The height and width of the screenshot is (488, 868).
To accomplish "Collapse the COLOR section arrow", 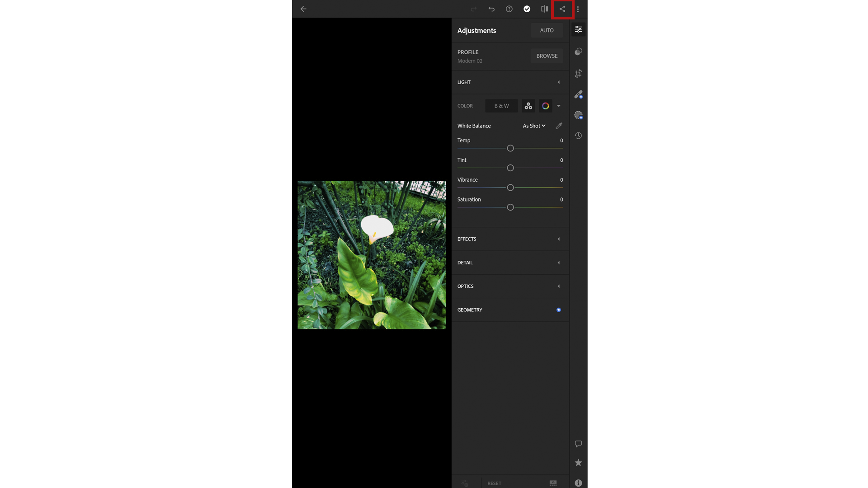I will [x=559, y=106].
